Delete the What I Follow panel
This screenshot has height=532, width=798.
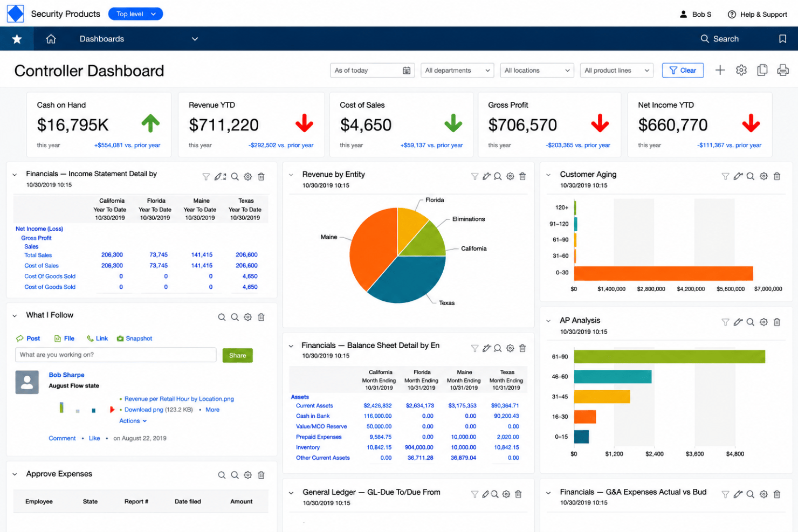[x=261, y=317]
